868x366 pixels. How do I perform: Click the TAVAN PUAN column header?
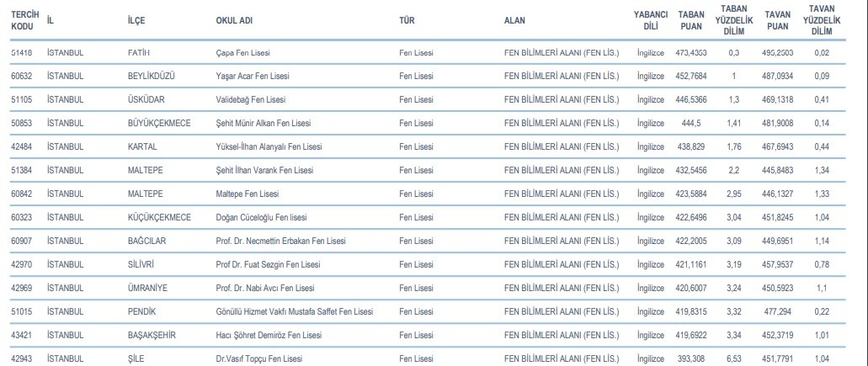[777, 21]
